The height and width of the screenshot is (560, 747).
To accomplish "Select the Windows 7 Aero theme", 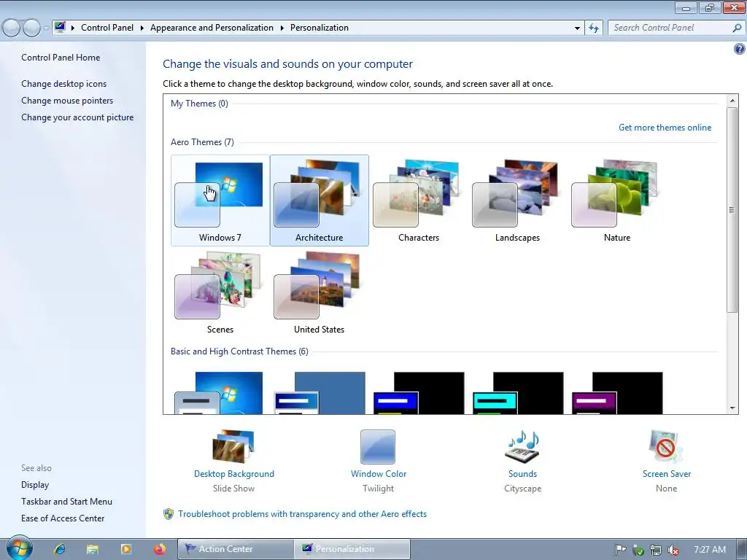I will [x=220, y=200].
